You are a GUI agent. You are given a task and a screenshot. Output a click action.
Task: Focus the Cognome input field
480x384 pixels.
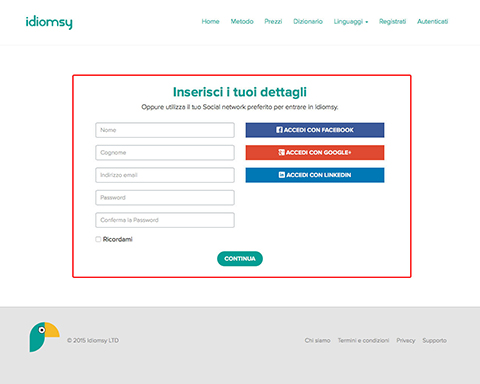coord(165,152)
